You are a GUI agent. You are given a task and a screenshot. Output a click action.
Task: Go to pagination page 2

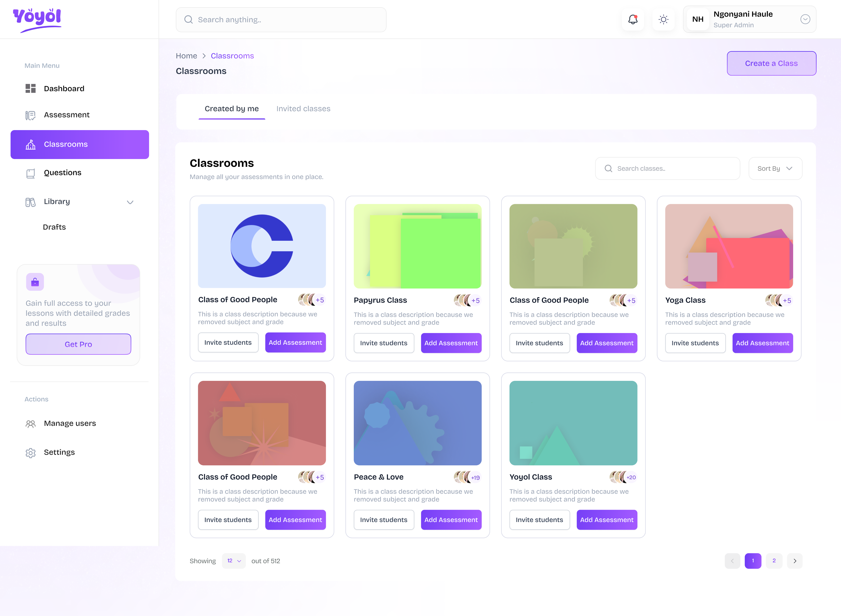(x=774, y=561)
